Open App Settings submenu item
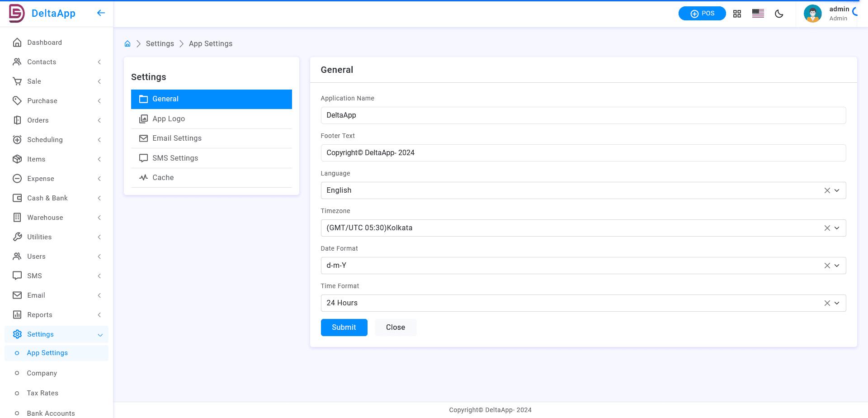Viewport: 868px width, 418px height. click(57, 353)
